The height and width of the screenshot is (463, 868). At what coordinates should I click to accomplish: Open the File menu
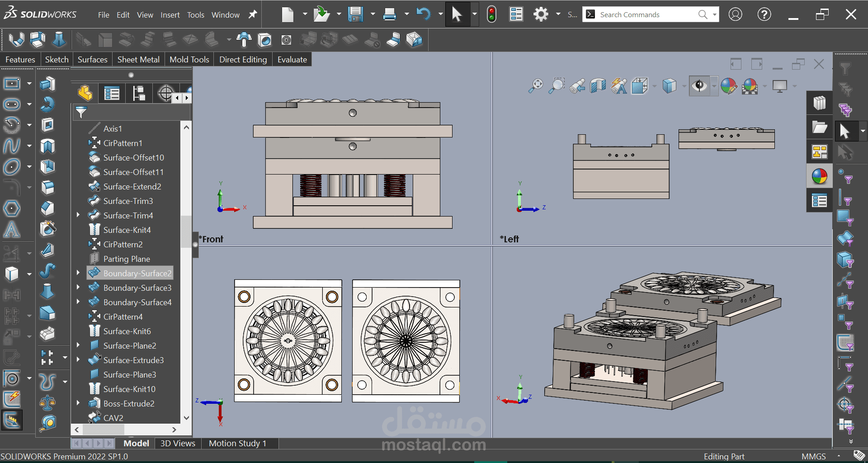click(x=104, y=15)
